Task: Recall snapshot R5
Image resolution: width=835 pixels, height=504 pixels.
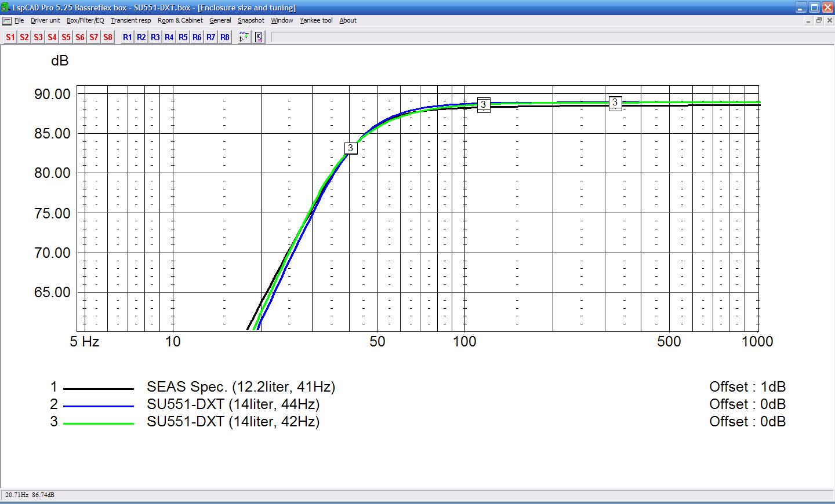Action: tap(183, 37)
